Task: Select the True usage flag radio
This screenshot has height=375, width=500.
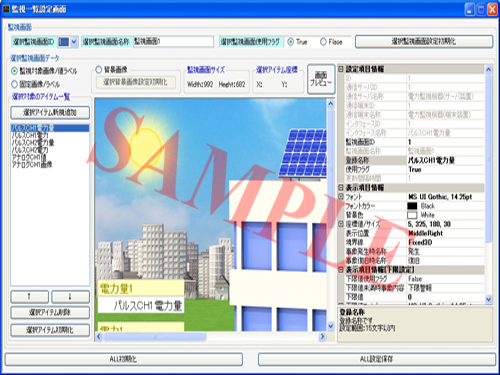Action: [291, 42]
